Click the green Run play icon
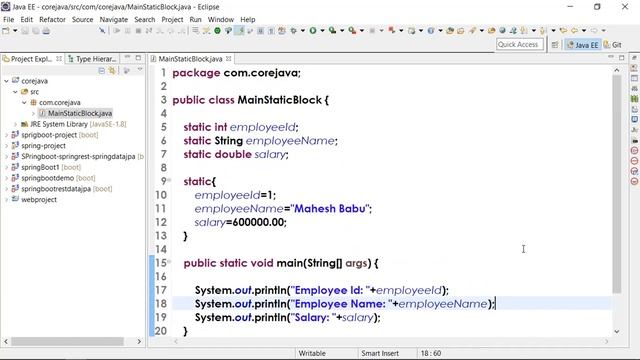Screen dimensions: 640x360 [x=313, y=31]
